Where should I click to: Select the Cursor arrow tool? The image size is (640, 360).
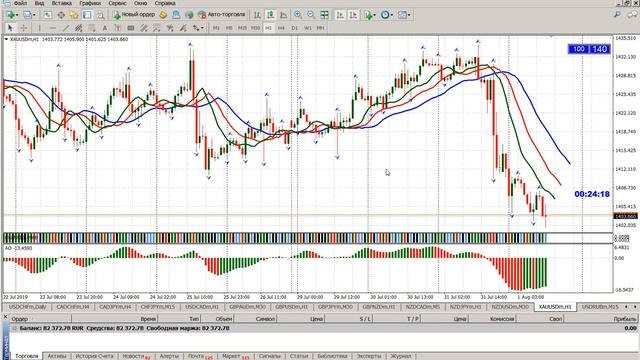pos(10,28)
